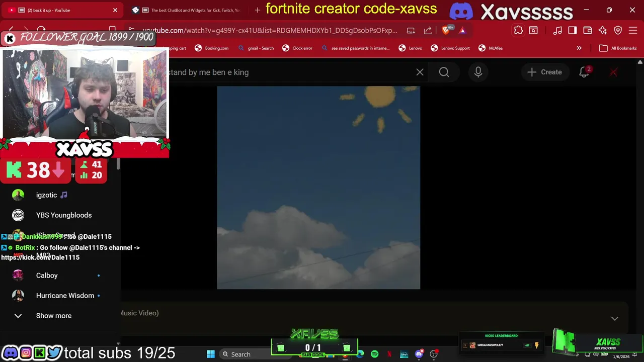The height and width of the screenshot is (362, 644).
Task: Open Netflix from the taskbar
Action: [389, 354]
